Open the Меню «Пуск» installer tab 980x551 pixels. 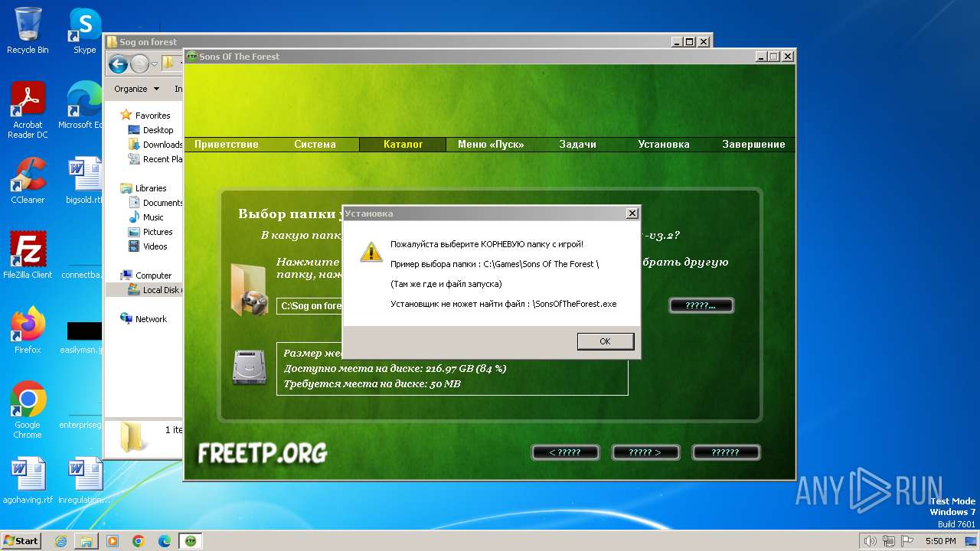tap(490, 144)
